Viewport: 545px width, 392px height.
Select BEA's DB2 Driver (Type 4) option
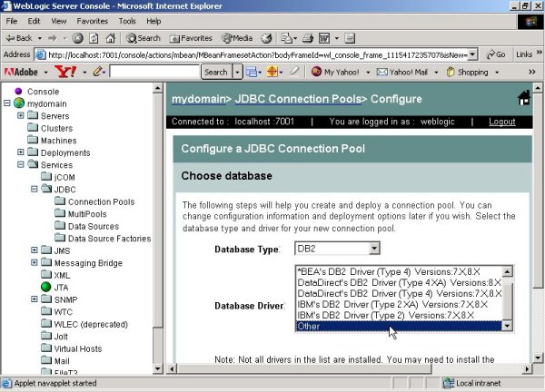pos(399,271)
